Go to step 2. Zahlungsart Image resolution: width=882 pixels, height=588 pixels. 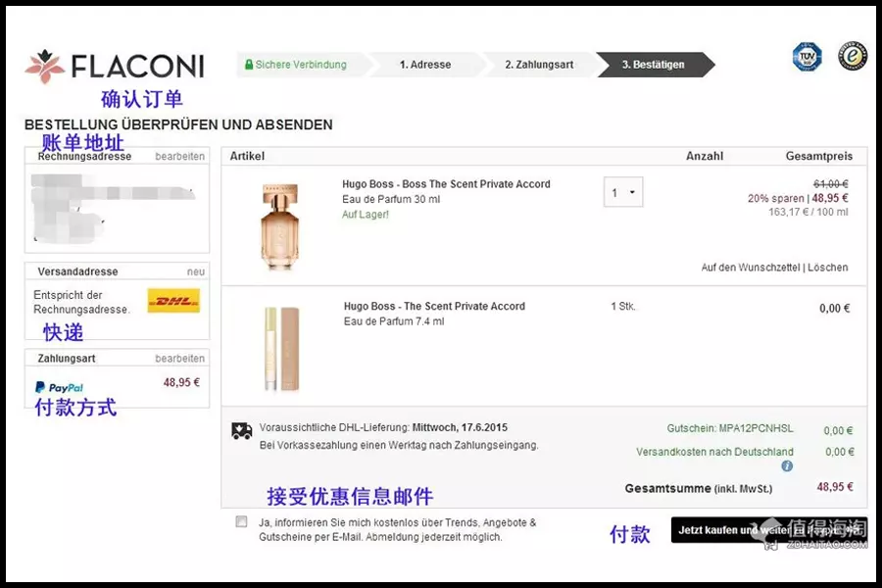[x=538, y=65]
